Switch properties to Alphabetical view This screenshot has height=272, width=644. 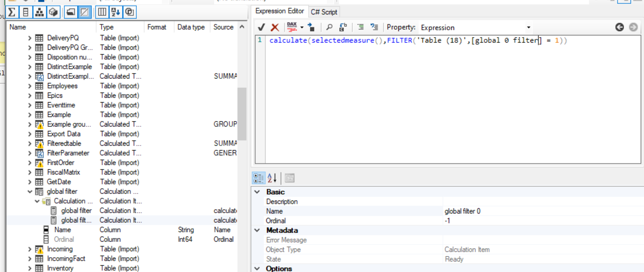272,178
